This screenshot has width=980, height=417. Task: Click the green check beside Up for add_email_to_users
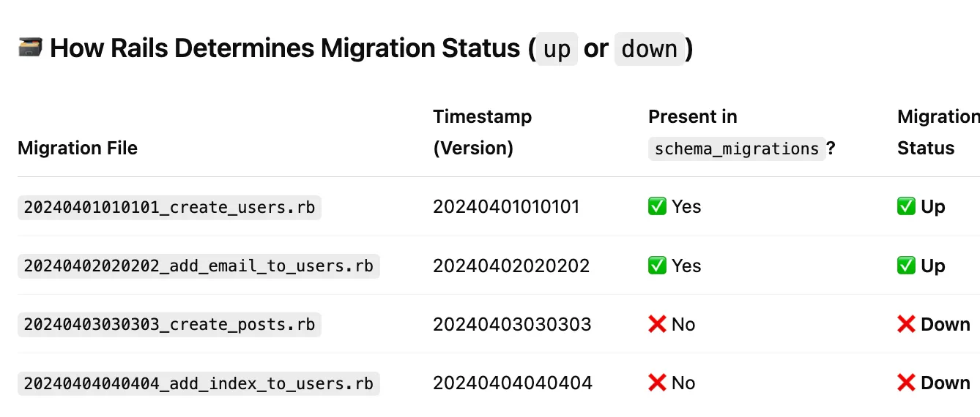[x=906, y=266]
